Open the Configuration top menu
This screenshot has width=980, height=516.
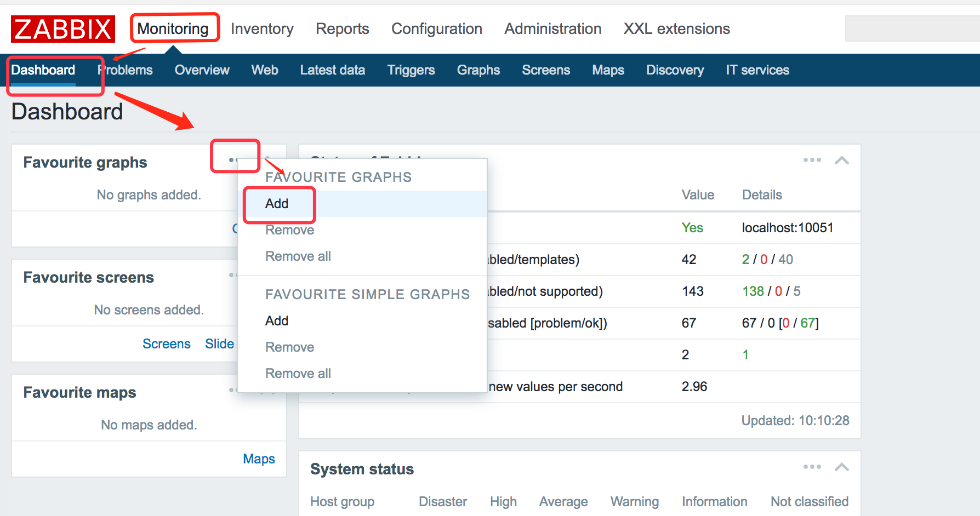(436, 29)
